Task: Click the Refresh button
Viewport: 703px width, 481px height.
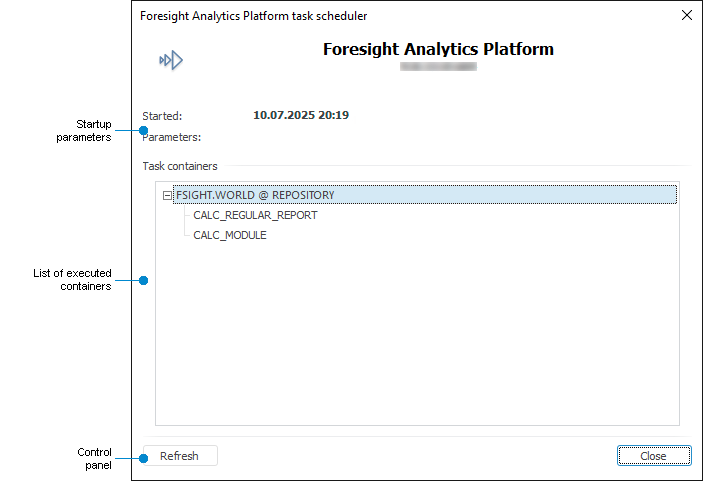Action: tap(180, 456)
